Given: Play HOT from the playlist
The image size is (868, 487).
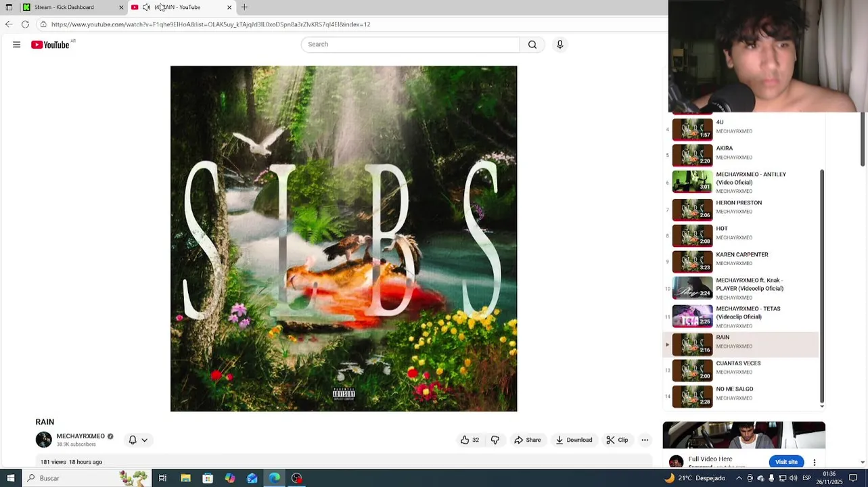Looking at the screenshot, I should tap(741, 235).
